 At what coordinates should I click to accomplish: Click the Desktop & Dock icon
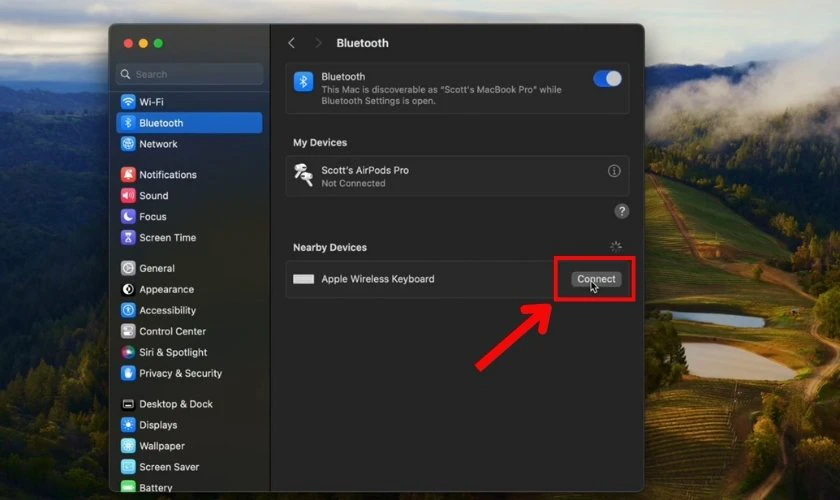[x=128, y=404]
